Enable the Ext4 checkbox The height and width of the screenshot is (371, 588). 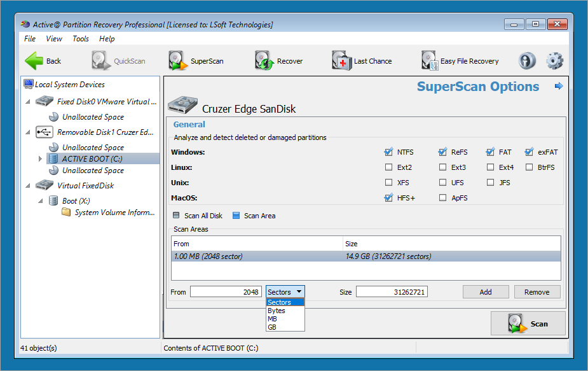490,167
